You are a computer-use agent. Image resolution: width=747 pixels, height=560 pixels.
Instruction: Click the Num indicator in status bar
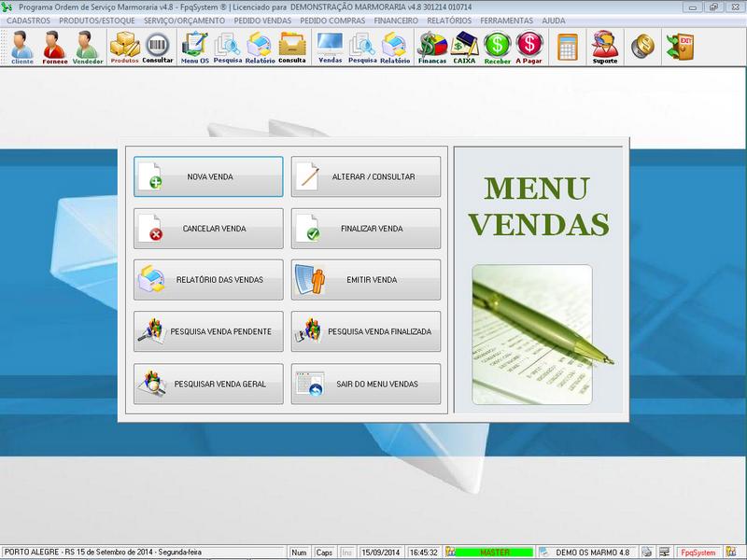click(x=299, y=553)
